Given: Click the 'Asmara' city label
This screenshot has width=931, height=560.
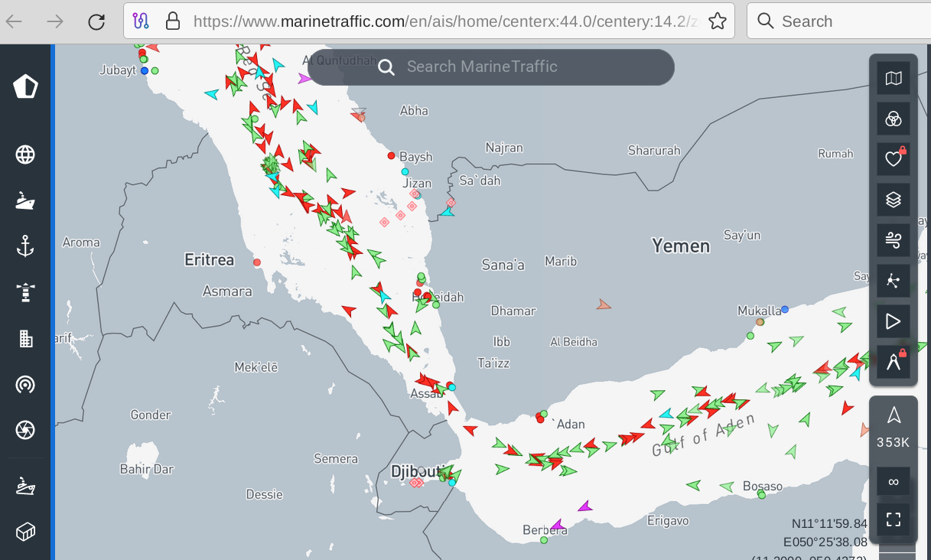Looking at the screenshot, I should pyautogui.click(x=227, y=291).
